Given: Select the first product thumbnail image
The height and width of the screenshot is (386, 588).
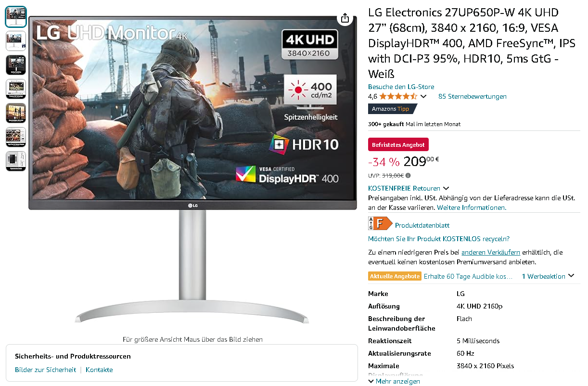Looking at the screenshot, I should point(16,16).
